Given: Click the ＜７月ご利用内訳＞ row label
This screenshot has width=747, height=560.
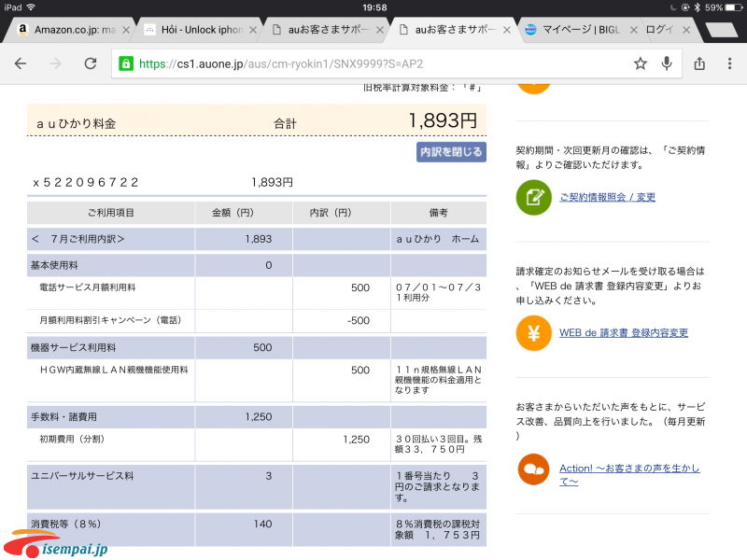Looking at the screenshot, I should 78,239.
